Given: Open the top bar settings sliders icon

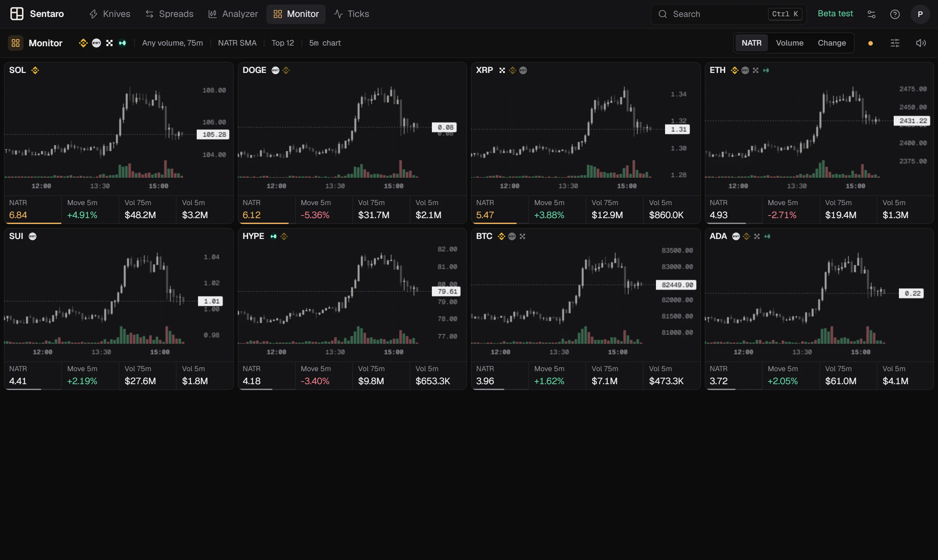Looking at the screenshot, I should pyautogui.click(x=871, y=14).
